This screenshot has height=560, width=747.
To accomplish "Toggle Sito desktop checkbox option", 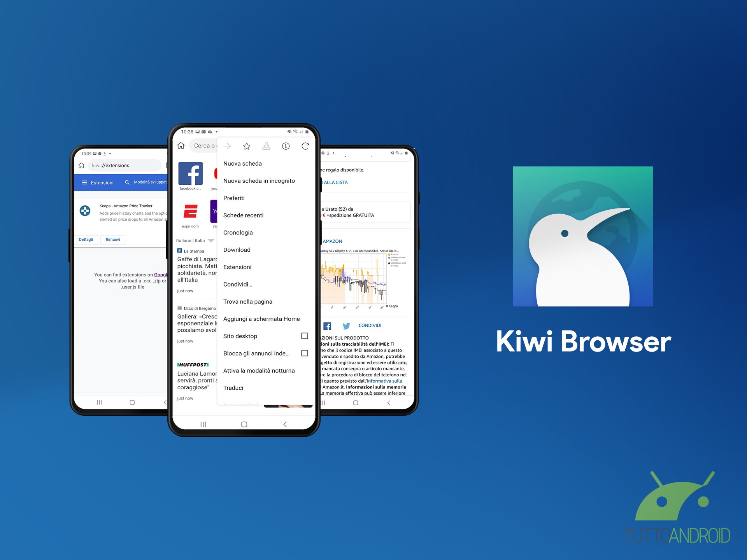I will (305, 335).
